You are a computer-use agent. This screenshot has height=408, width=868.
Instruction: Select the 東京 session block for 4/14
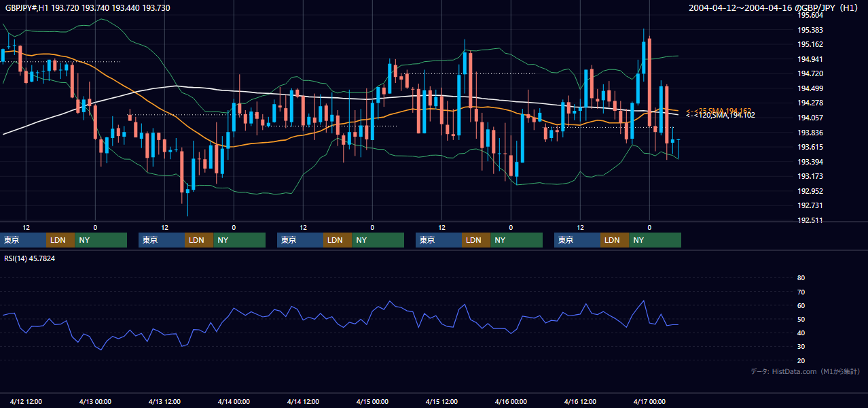300,240
